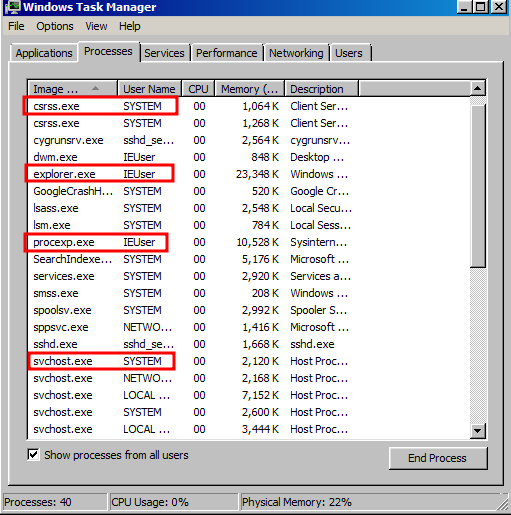511x515 pixels.
Task: Select the cygrunsrv.exe process
Action: [248, 140]
